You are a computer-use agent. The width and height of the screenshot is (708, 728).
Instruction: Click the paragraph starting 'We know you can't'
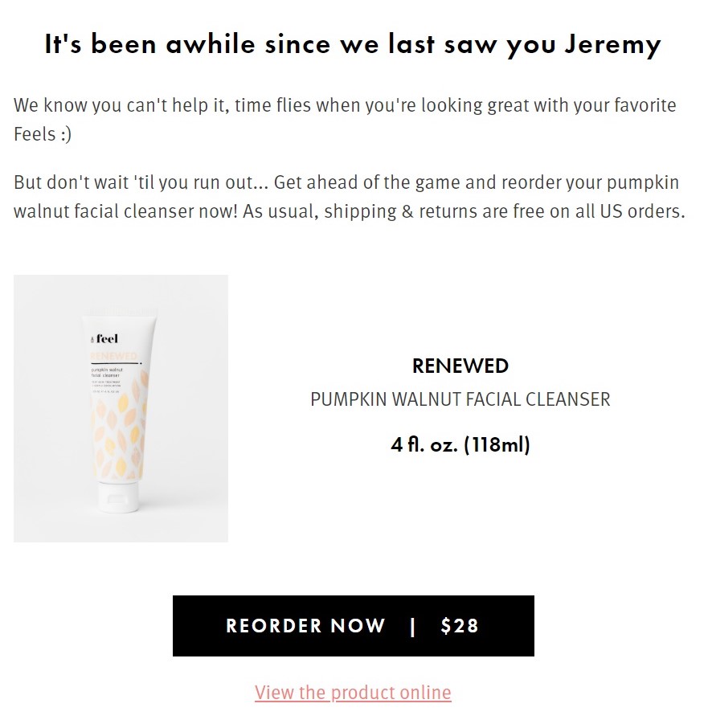click(x=345, y=119)
